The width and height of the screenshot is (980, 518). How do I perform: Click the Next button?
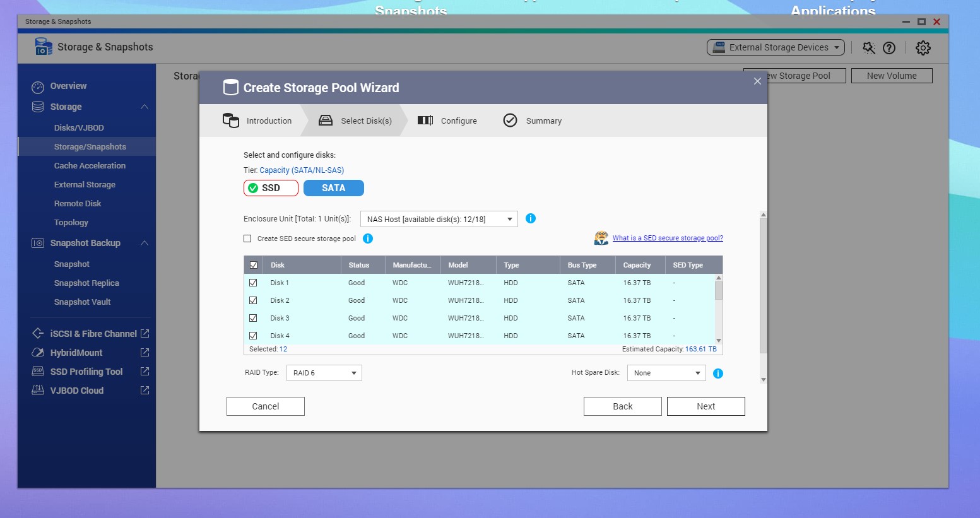pyautogui.click(x=705, y=406)
